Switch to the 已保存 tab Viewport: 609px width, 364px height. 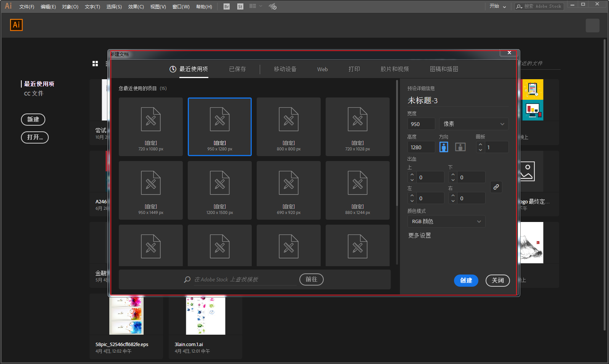(238, 69)
